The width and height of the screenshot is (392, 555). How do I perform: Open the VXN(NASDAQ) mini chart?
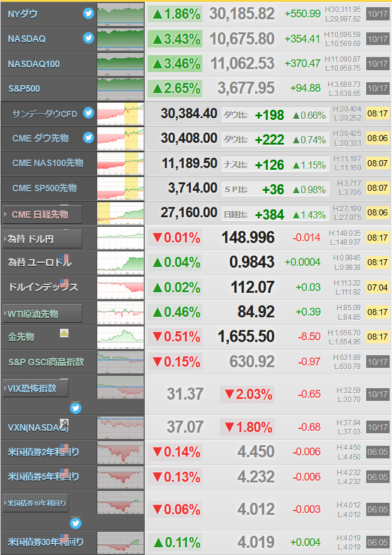point(121,428)
